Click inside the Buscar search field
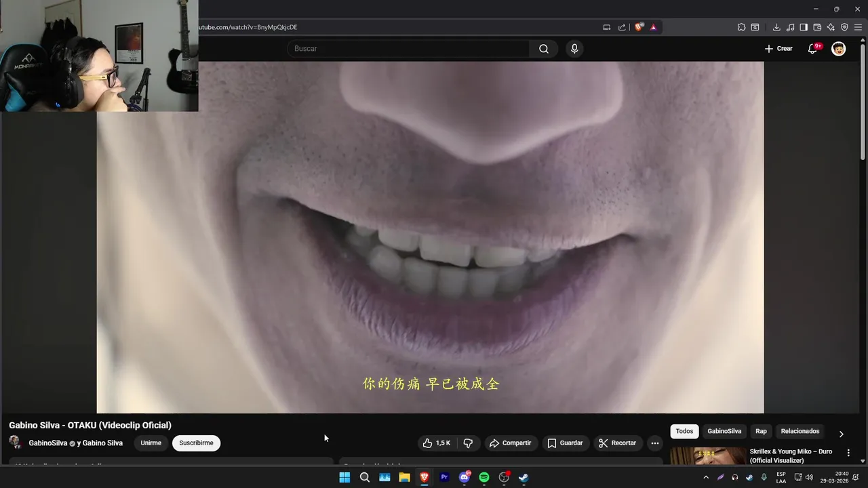Viewport: 868px width, 488px height. pos(408,49)
